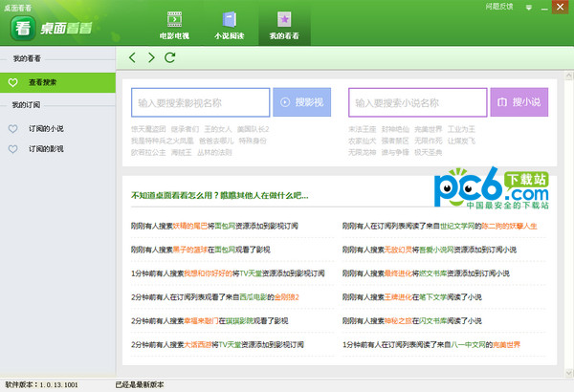
Task: Select 查看搜索 in the sidebar
Action: (57, 82)
